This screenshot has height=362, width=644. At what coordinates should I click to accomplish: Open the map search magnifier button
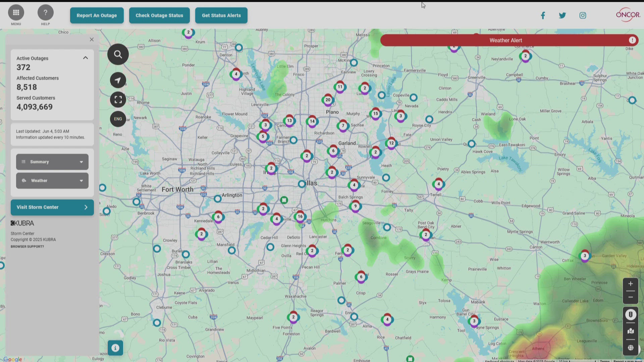tap(118, 54)
